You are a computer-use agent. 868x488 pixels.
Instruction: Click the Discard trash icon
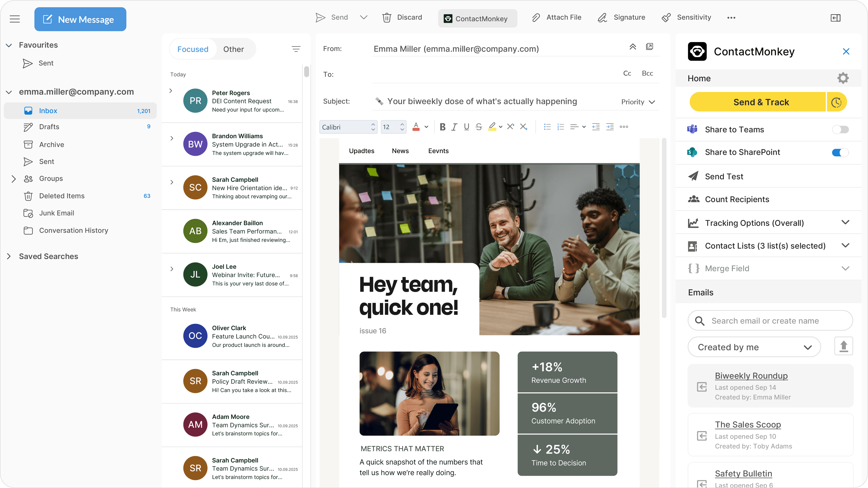coord(386,18)
